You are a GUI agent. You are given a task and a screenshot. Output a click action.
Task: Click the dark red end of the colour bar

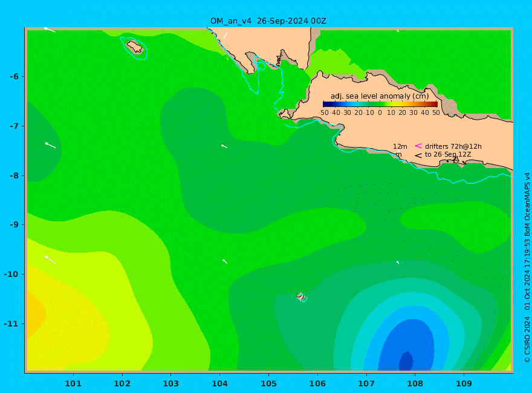point(435,104)
